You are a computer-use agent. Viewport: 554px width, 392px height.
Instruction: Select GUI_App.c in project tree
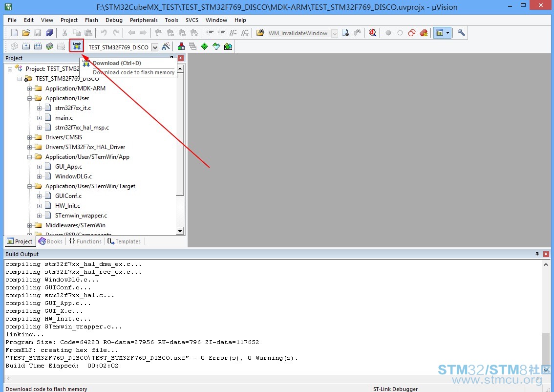pyautogui.click(x=68, y=167)
